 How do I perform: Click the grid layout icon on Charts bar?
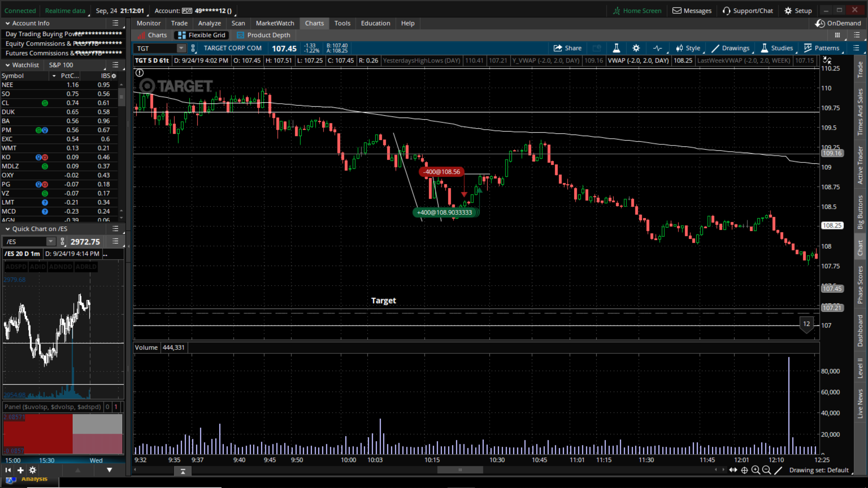[837, 35]
